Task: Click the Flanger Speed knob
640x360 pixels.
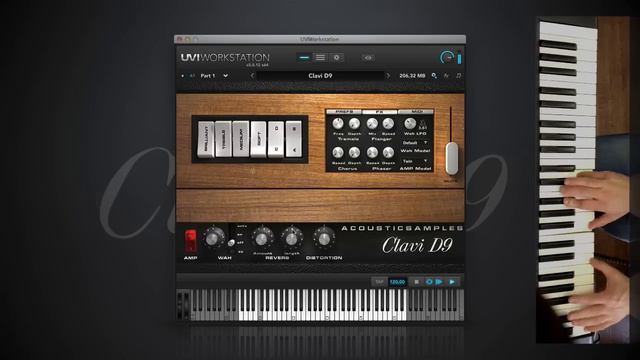Action: pos(388,123)
